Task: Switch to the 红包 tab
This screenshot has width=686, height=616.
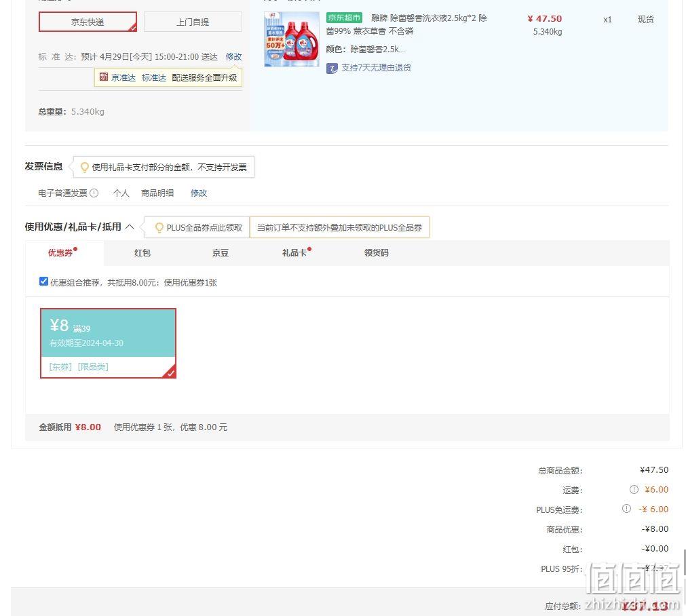Action: 142,253
